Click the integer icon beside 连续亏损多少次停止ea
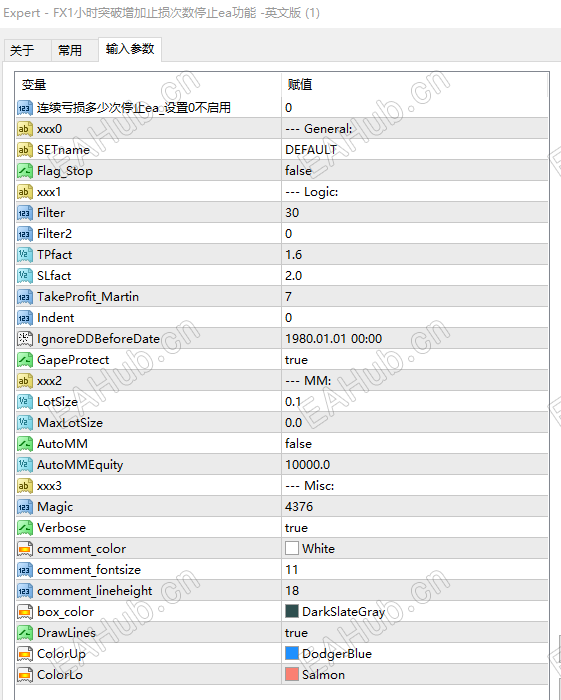This screenshot has height=700, width=561. 25,108
